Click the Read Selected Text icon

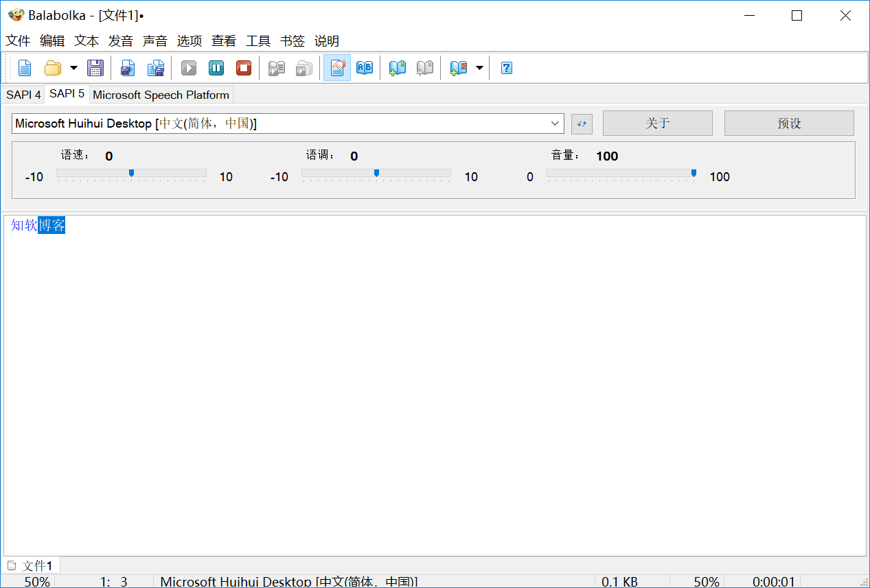tap(277, 68)
